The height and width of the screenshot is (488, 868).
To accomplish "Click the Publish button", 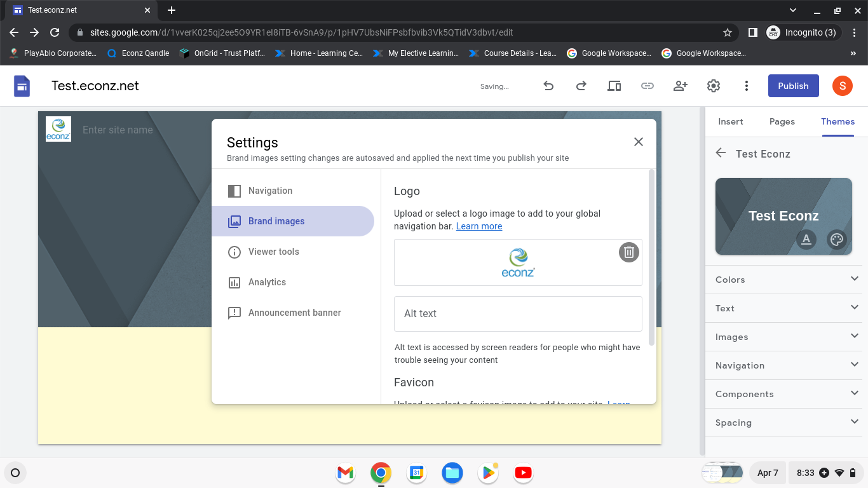I will (793, 86).
